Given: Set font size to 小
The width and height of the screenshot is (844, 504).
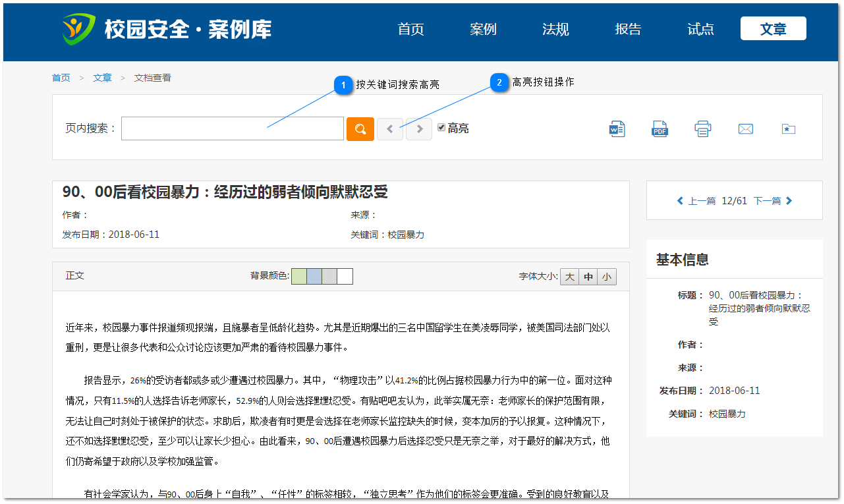Looking at the screenshot, I should tap(606, 276).
